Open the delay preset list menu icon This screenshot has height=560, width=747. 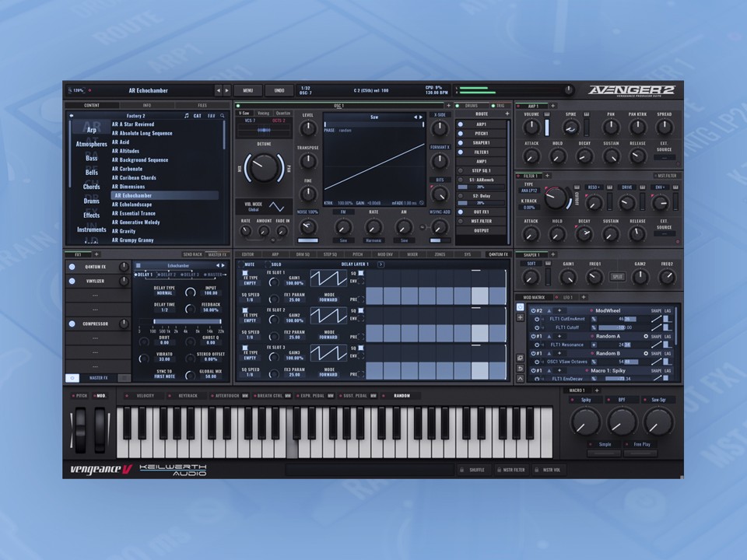pyautogui.click(x=139, y=266)
